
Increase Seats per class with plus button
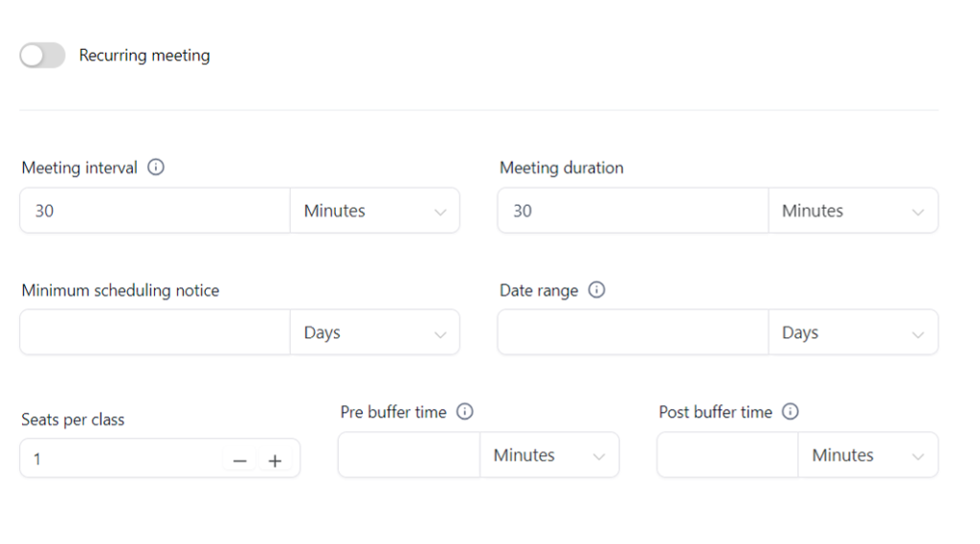click(x=275, y=461)
